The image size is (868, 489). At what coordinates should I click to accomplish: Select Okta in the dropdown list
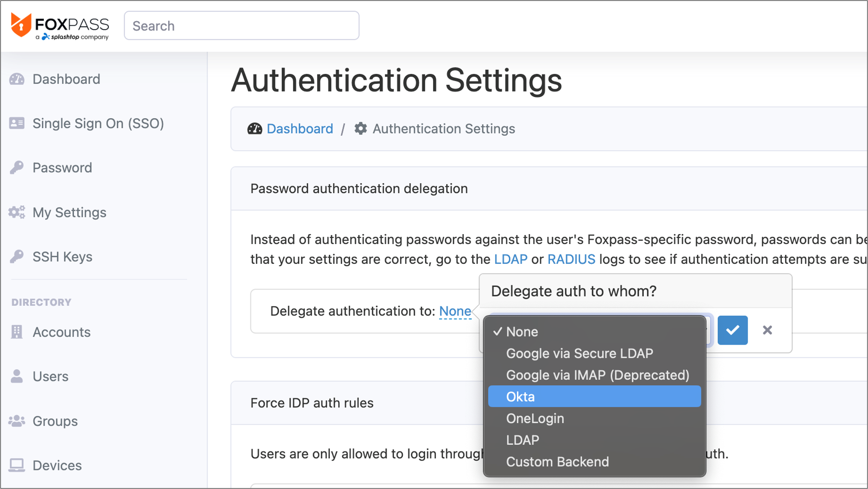click(595, 397)
